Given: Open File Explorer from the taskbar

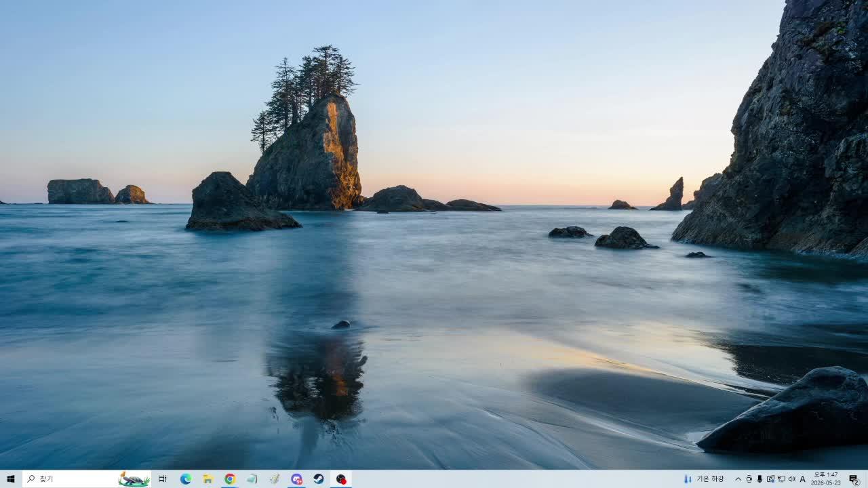Looking at the screenshot, I should point(208,479).
